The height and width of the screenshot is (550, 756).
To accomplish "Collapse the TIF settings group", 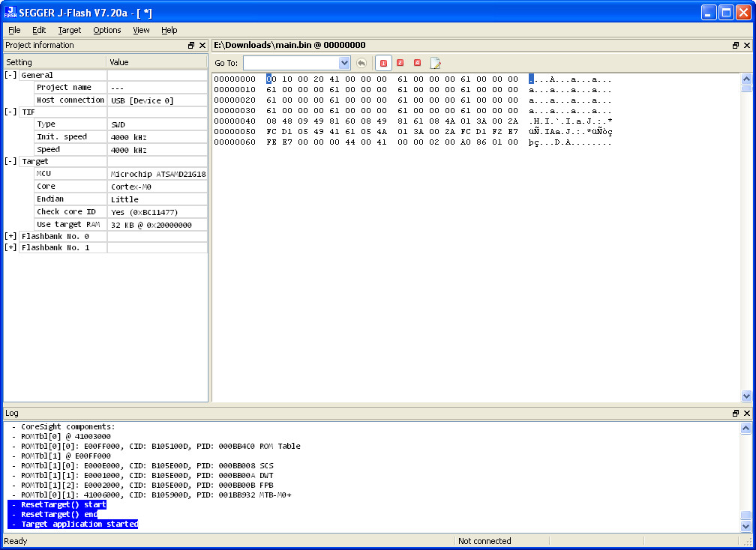I will (10, 112).
